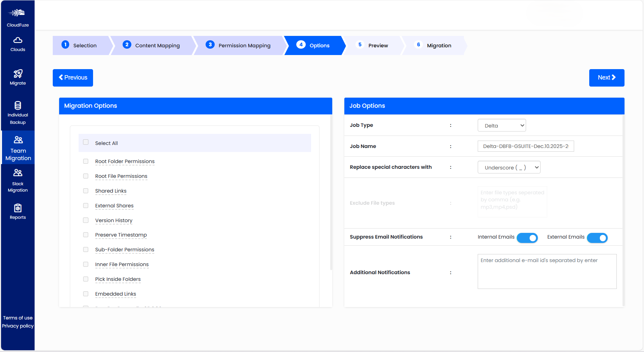Click the Job Name input field

point(525,146)
